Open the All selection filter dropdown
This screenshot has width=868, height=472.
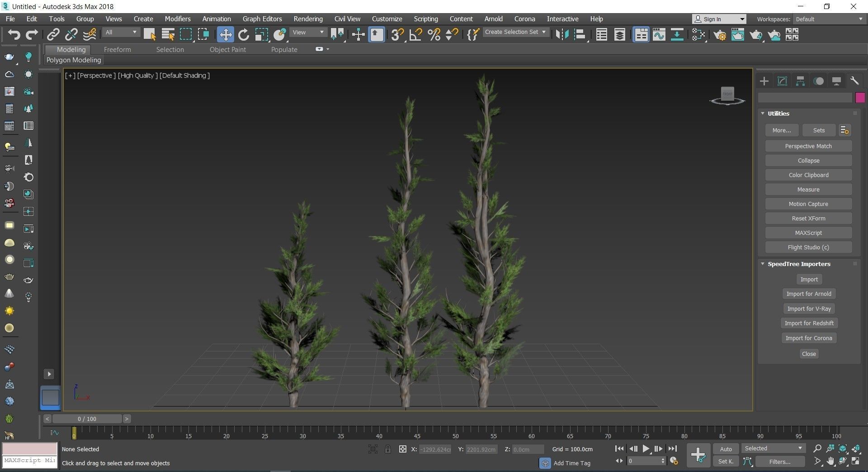click(121, 33)
